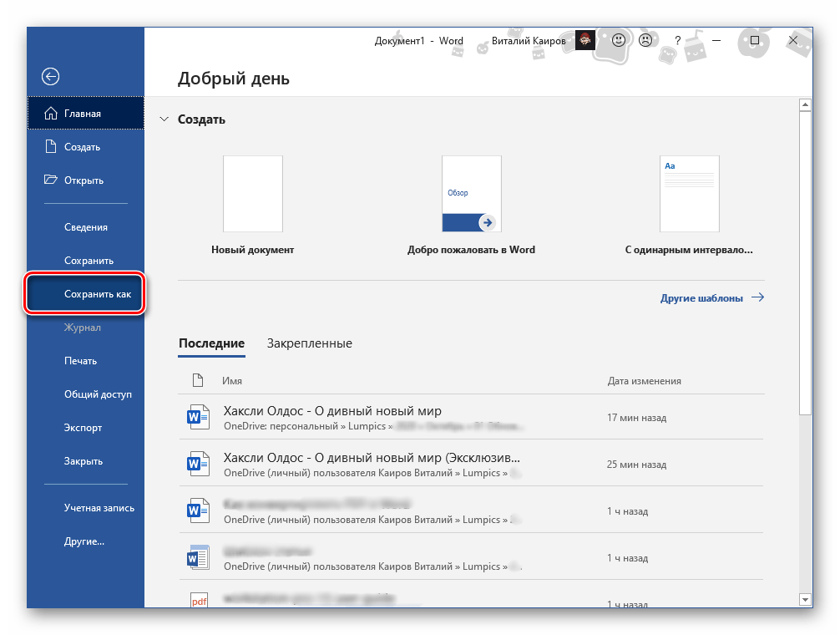840x635 pixels.
Task: Open the Другие шаблоны link
Action: click(x=701, y=298)
